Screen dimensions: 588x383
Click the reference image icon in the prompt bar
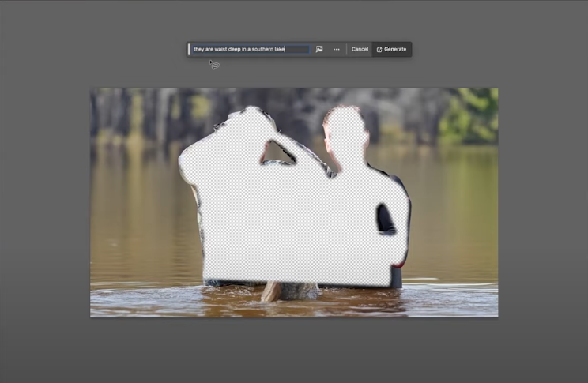click(x=319, y=49)
